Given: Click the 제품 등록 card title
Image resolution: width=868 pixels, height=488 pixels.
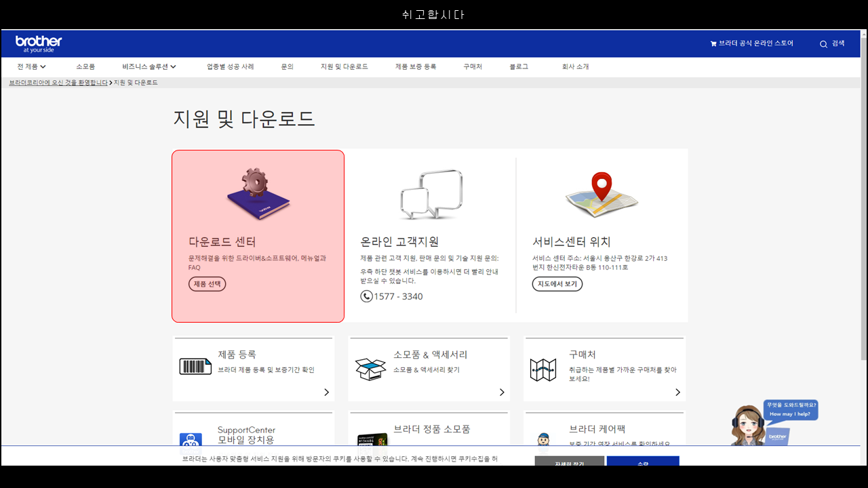Looking at the screenshot, I should coord(237,354).
